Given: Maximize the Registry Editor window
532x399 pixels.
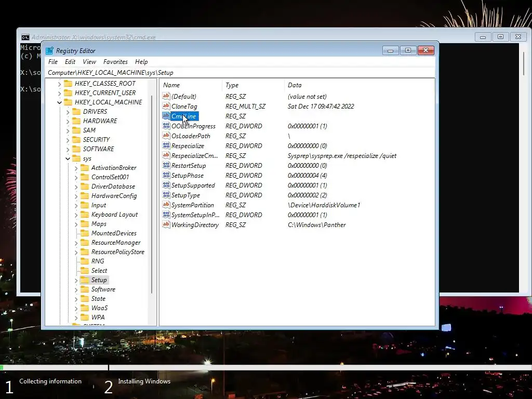Looking at the screenshot, I should (408, 50).
